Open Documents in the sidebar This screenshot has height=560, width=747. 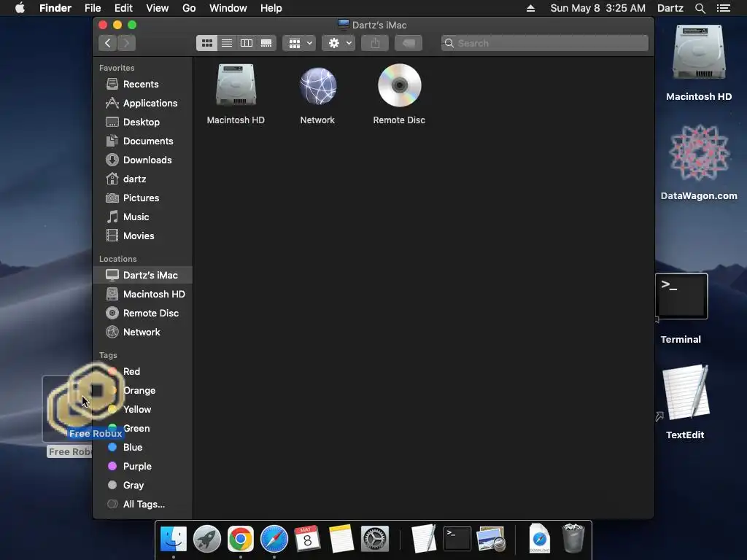pyautogui.click(x=143, y=141)
